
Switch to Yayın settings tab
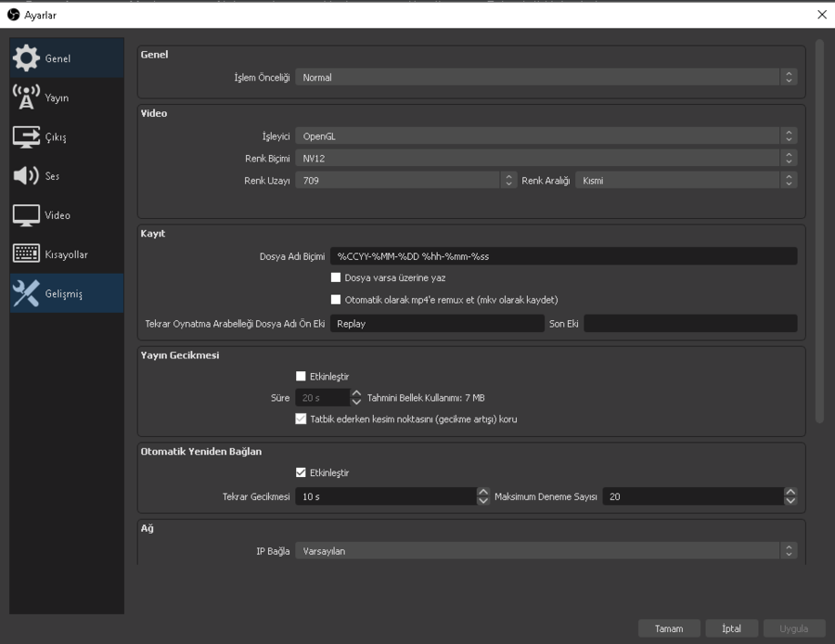pyautogui.click(x=67, y=97)
